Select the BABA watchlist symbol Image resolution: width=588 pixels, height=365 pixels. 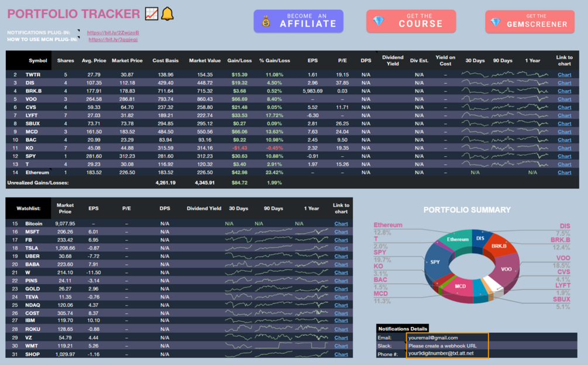pyautogui.click(x=32, y=264)
